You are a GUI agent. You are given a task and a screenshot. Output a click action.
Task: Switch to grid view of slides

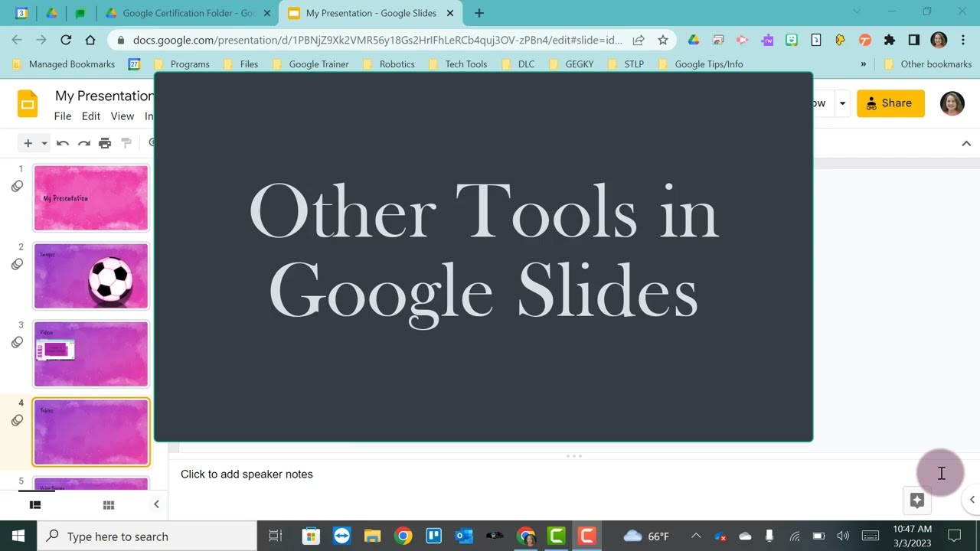[x=109, y=504]
